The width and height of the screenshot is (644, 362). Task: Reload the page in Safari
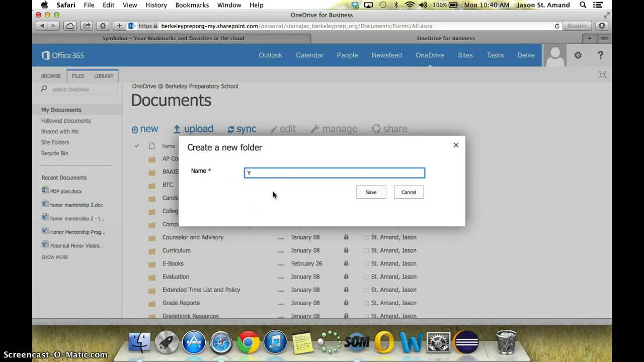pyautogui.click(x=557, y=26)
